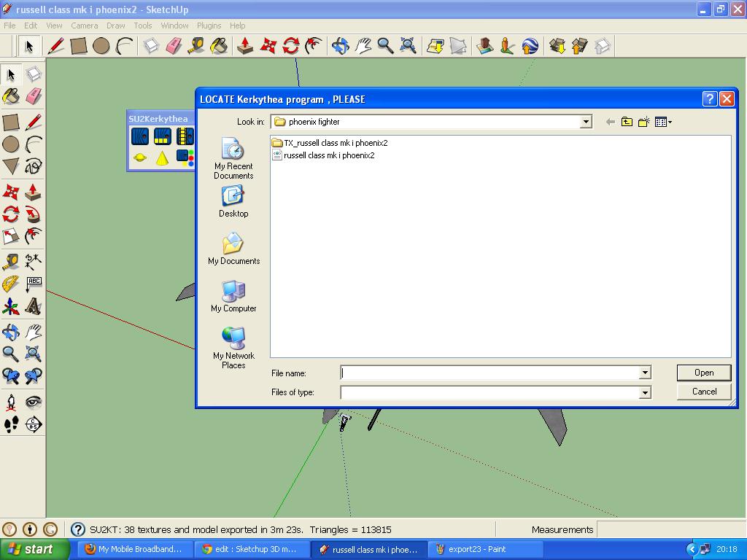Click the Open button in dialog

point(704,373)
